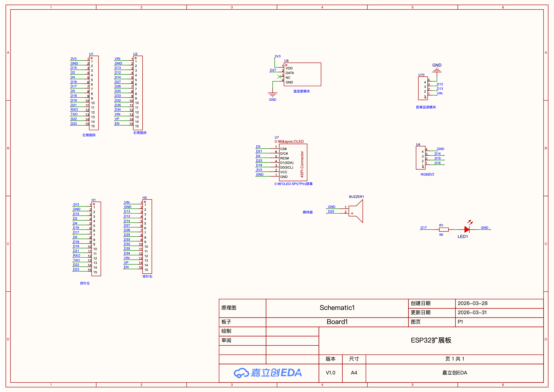The height and width of the screenshot is (392, 554).
Task: Click the Schematic1 title field
Action: (337, 308)
